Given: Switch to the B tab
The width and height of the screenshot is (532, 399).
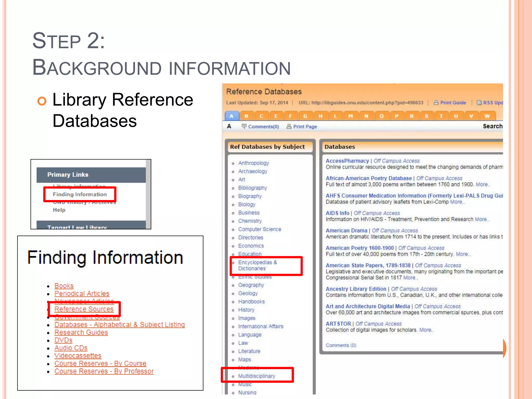Looking at the screenshot, I should pyautogui.click(x=246, y=116).
